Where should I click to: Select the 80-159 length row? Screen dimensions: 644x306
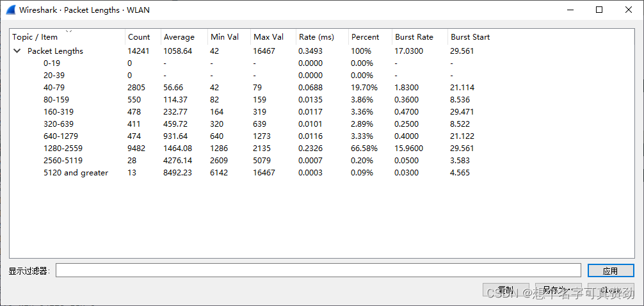tap(322, 100)
